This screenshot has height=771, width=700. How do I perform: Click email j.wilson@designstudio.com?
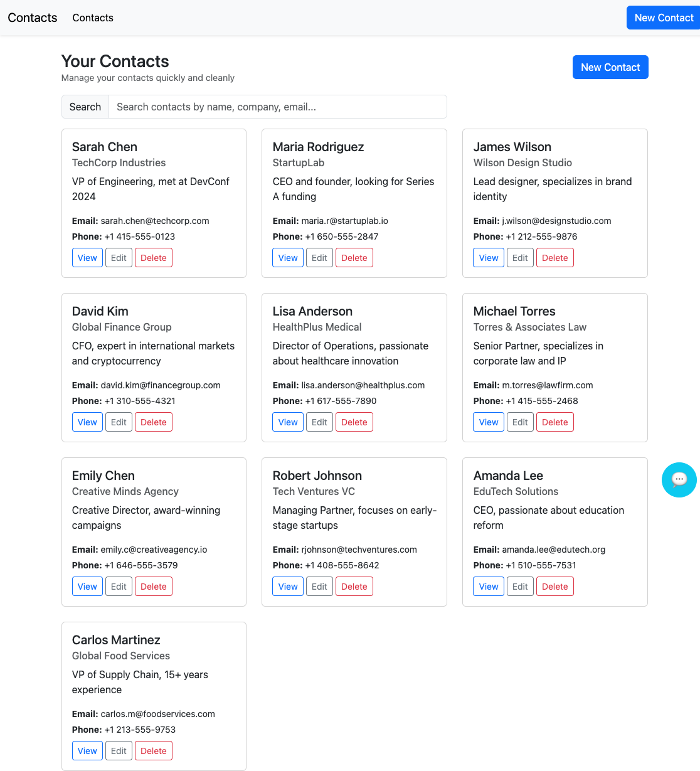(x=557, y=221)
